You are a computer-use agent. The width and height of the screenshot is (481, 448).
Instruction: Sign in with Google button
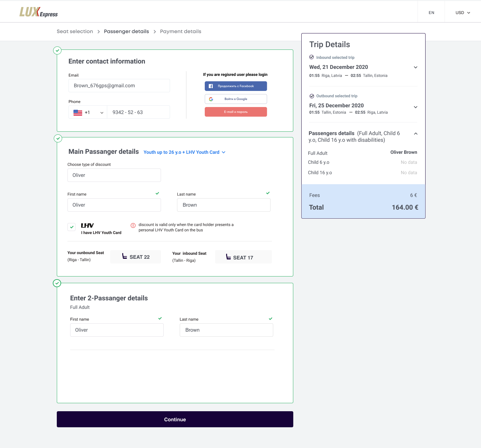coord(236,99)
